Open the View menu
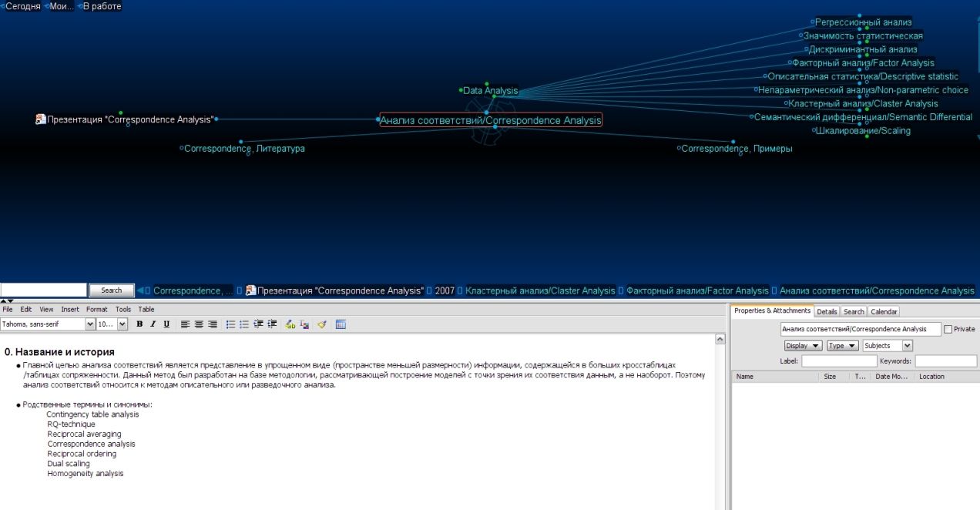Image resolution: width=980 pixels, height=510 pixels. [47, 309]
